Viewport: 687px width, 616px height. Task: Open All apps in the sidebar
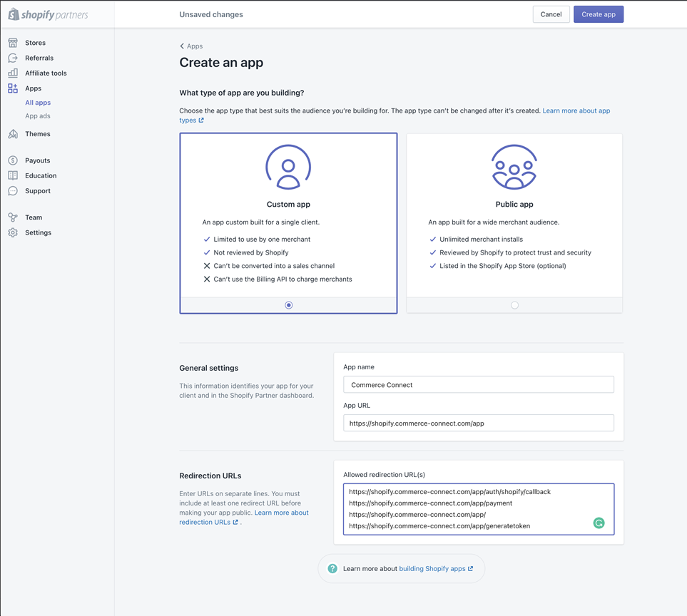click(x=38, y=103)
